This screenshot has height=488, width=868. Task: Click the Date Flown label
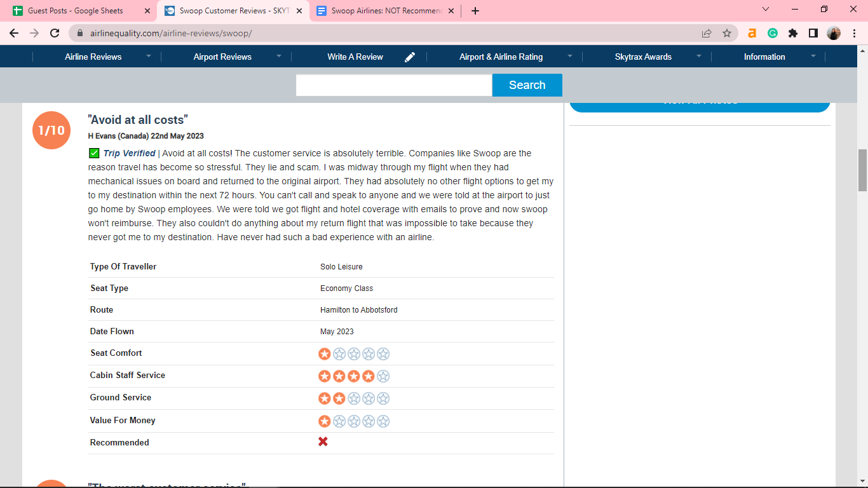pyautogui.click(x=112, y=332)
